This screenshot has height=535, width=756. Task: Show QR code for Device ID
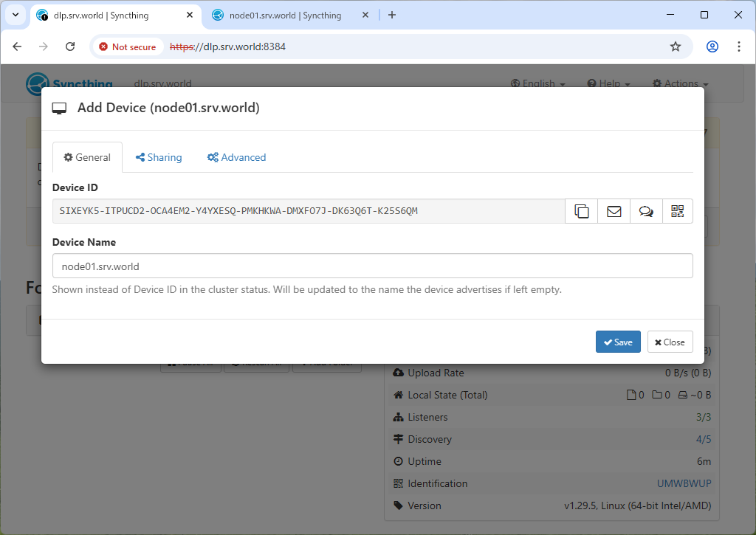pos(677,211)
